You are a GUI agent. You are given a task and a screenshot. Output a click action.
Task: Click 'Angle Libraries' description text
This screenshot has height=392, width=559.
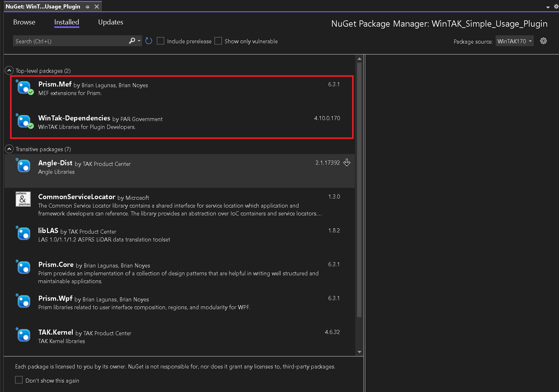click(x=56, y=172)
